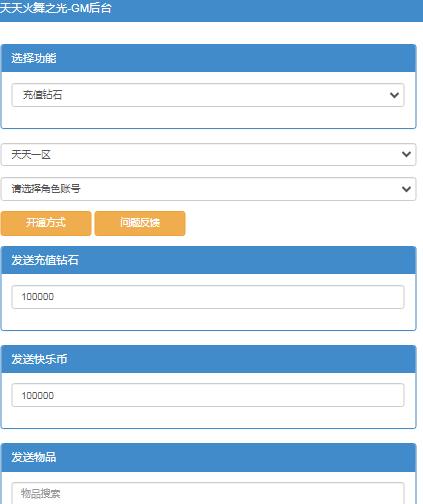Click the arrow beside 请选择角色账号
The width and height of the screenshot is (423, 504).
tap(406, 189)
